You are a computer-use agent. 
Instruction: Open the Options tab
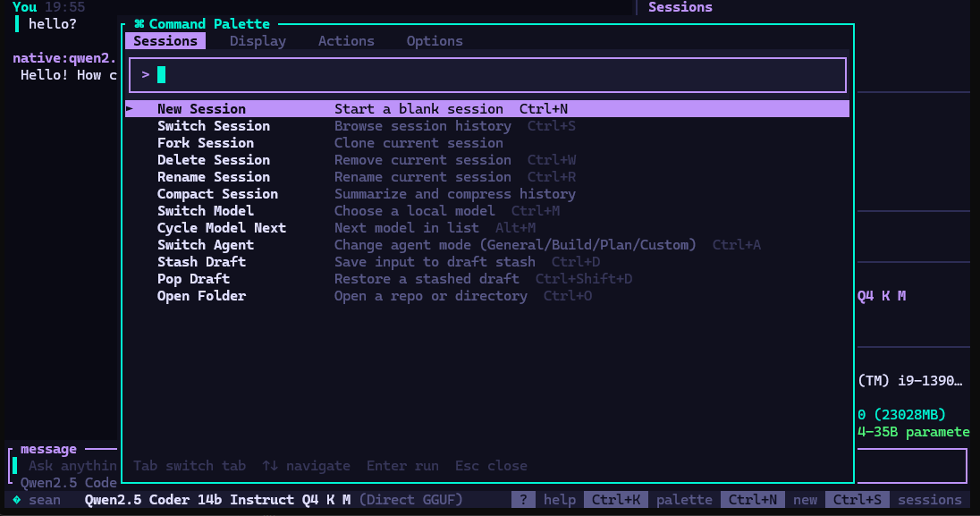click(x=435, y=41)
